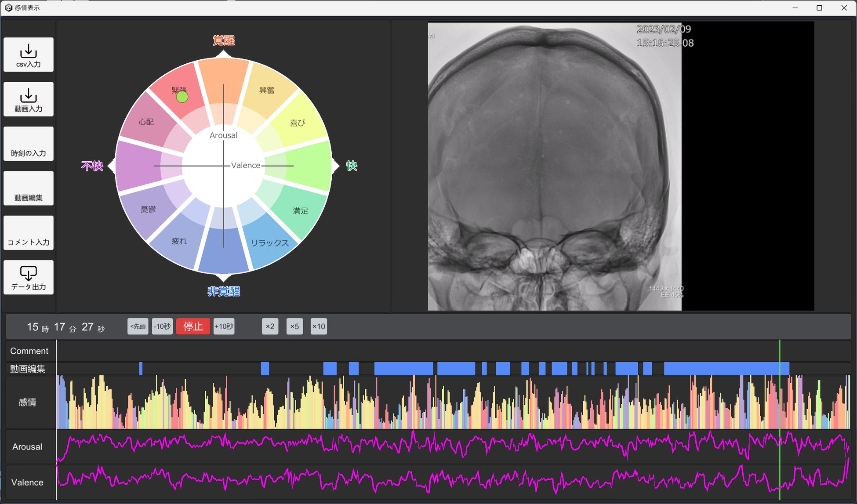Open the 時刻の入力 time input button
The height and width of the screenshot is (504, 857).
[x=29, y=144]
